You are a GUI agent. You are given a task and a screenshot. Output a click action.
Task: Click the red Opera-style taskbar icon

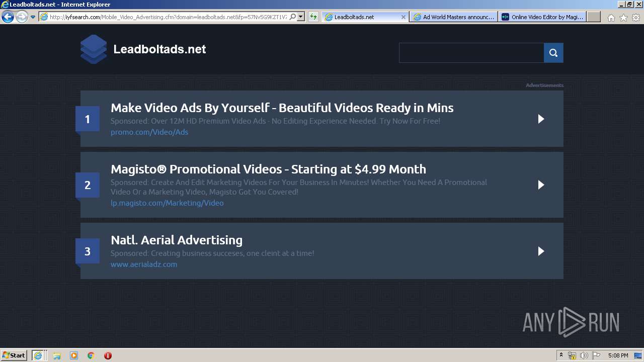[x=108, y=355]
